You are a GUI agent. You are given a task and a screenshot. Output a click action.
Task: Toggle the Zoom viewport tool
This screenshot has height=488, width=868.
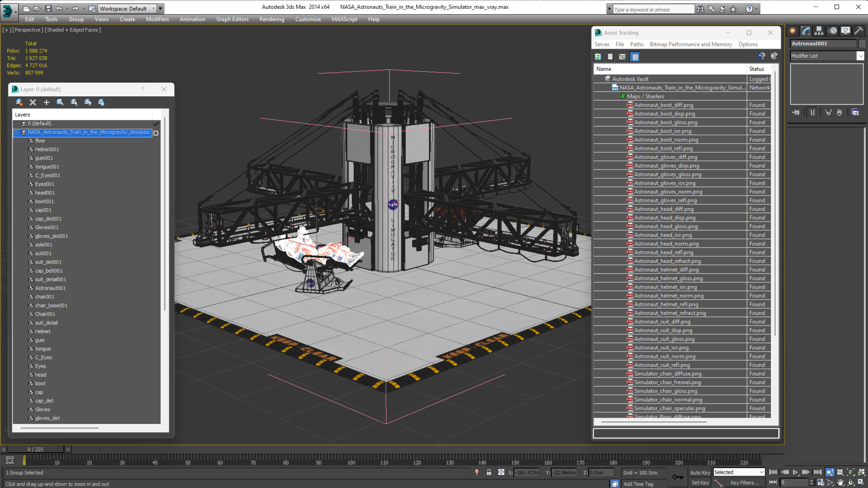coord(830,472)
